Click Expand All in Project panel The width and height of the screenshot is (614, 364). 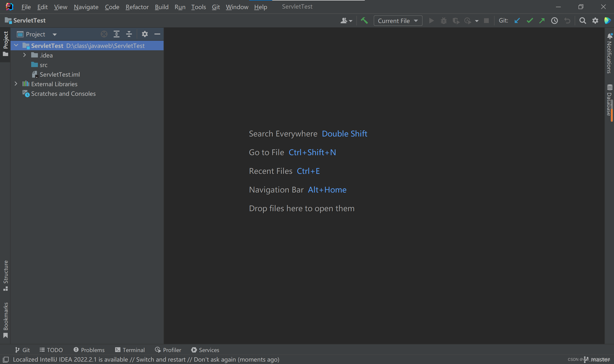[116, 34]
